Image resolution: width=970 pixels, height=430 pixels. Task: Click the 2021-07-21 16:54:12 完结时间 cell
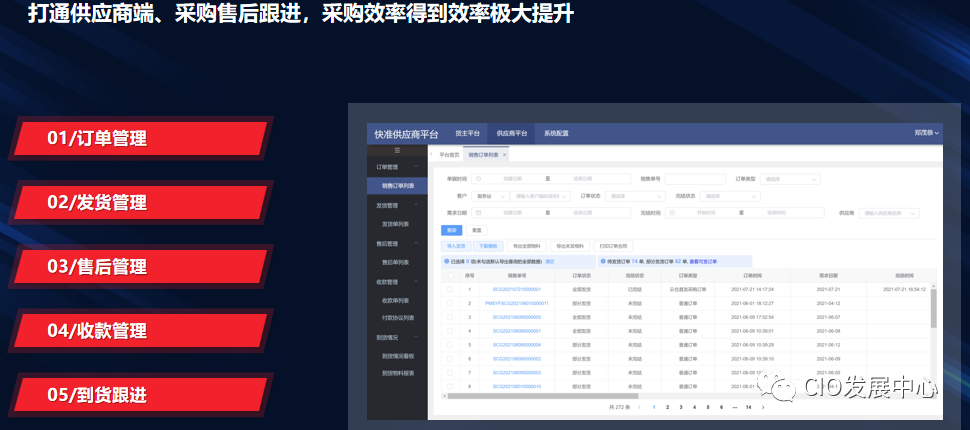tap(904, 289)
